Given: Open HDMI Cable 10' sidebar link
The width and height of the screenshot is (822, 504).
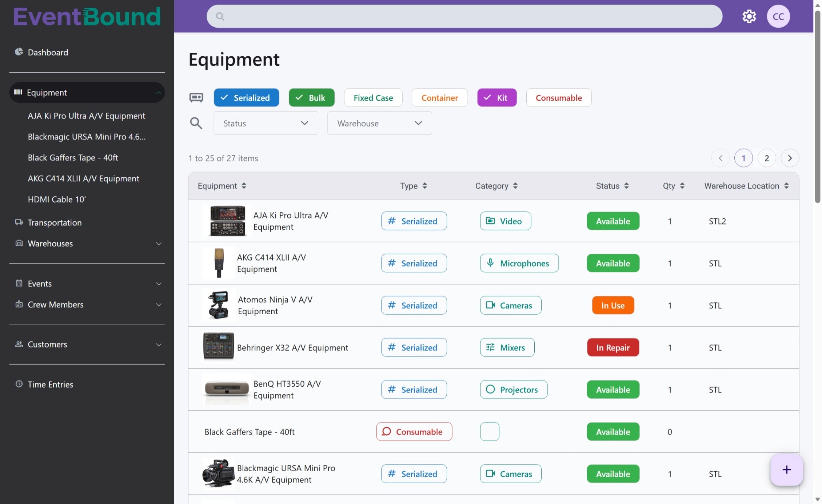Looking at the screenshot, I should [57, 199].
